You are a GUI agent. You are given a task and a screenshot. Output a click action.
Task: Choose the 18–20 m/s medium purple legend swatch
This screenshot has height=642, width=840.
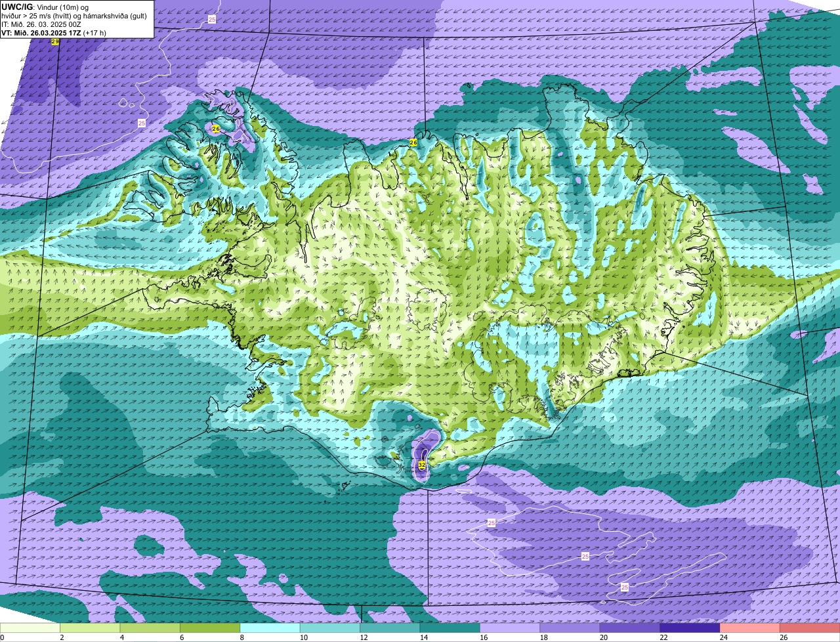pos(570,628)
